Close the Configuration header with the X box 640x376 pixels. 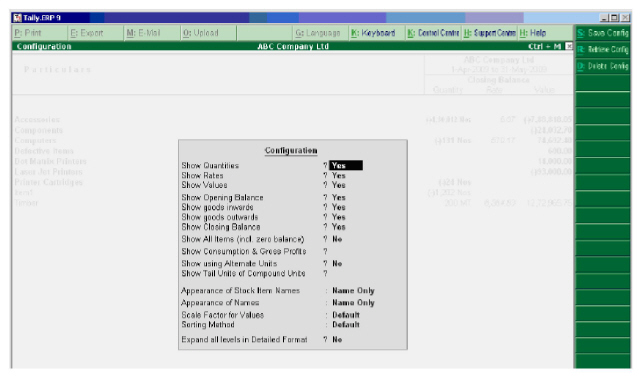tap(569, 47)
